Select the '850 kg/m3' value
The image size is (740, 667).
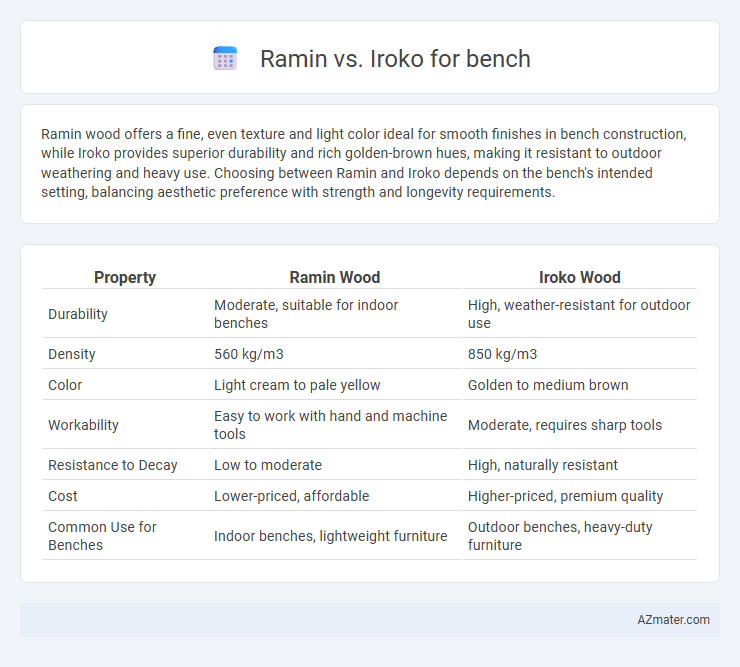[502, 354]
